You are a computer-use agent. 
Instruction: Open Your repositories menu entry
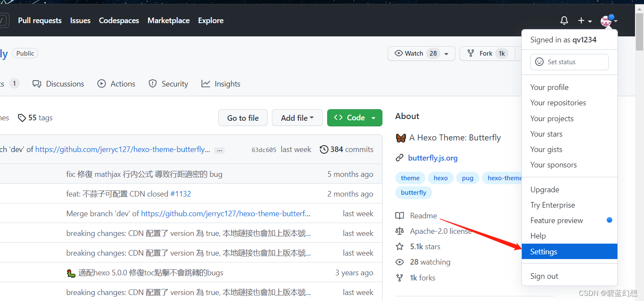569,103
